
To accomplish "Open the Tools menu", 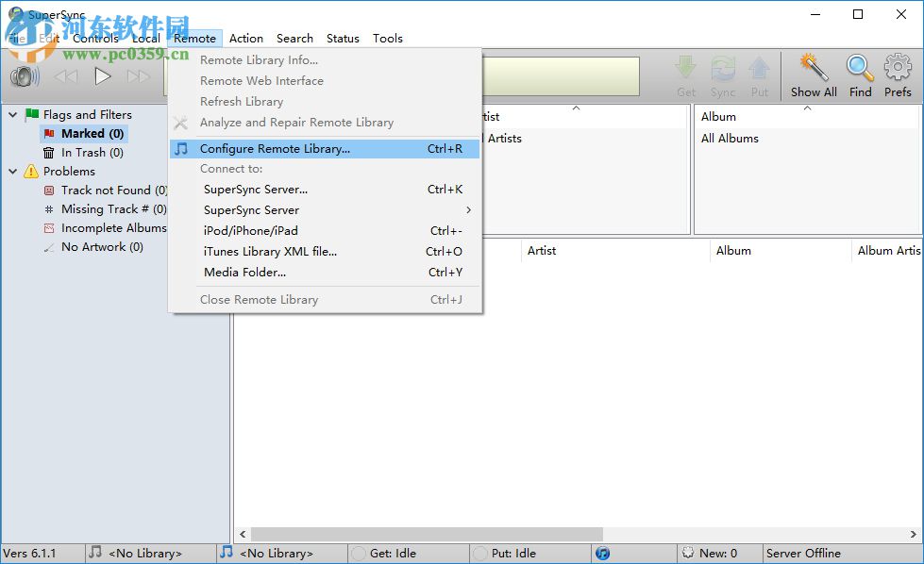I will 387,39.
